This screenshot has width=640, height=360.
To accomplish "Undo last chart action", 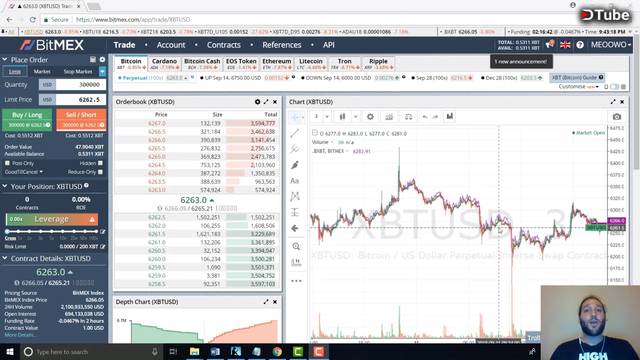I will [425, 117].
